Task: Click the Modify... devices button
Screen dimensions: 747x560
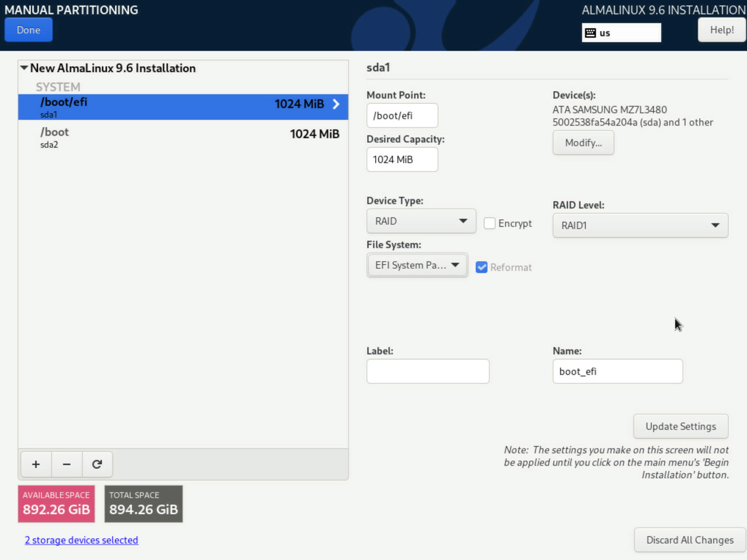Action: coord(583,143)
